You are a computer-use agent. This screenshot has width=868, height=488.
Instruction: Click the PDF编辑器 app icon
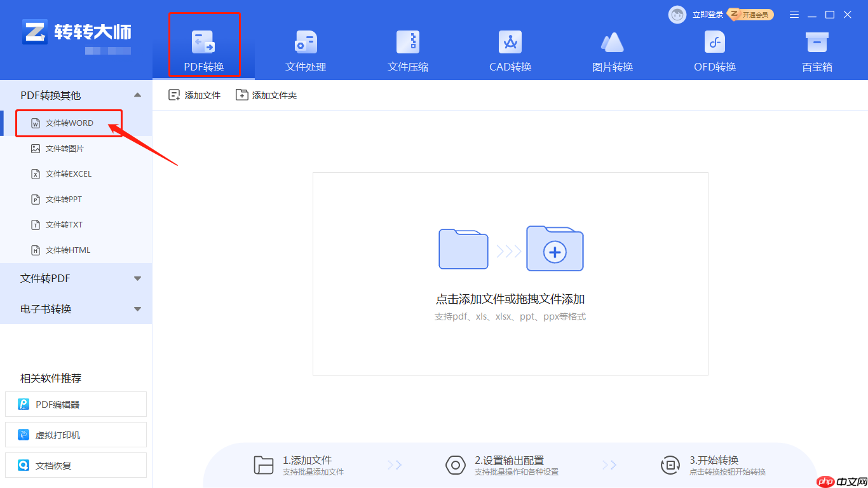pos(24,404)
